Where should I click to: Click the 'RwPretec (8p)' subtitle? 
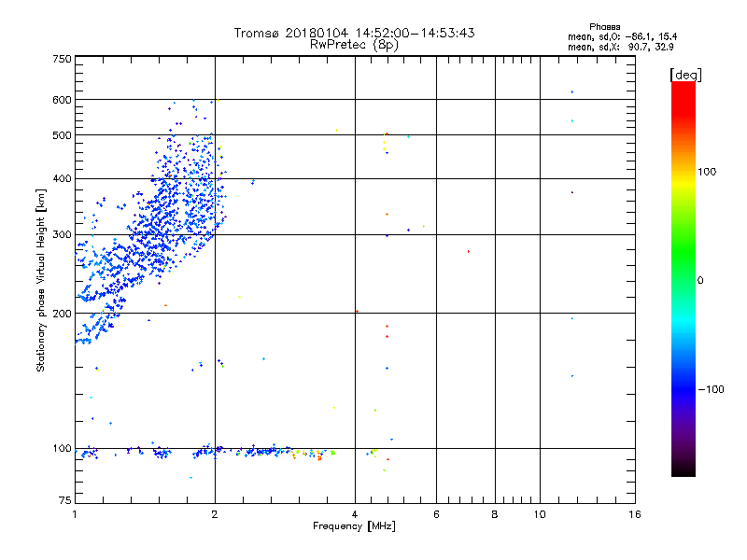tap(354, 45)
